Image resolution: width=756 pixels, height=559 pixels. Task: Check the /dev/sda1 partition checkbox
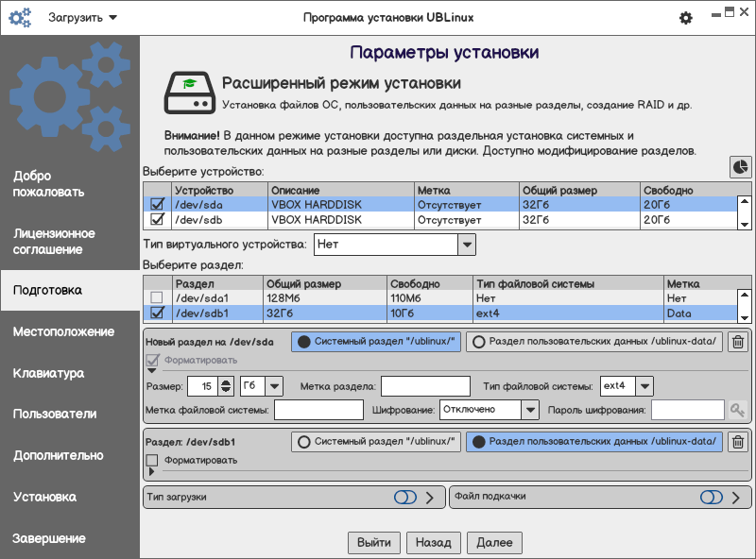pyautogui.click(x=158, y=298)
